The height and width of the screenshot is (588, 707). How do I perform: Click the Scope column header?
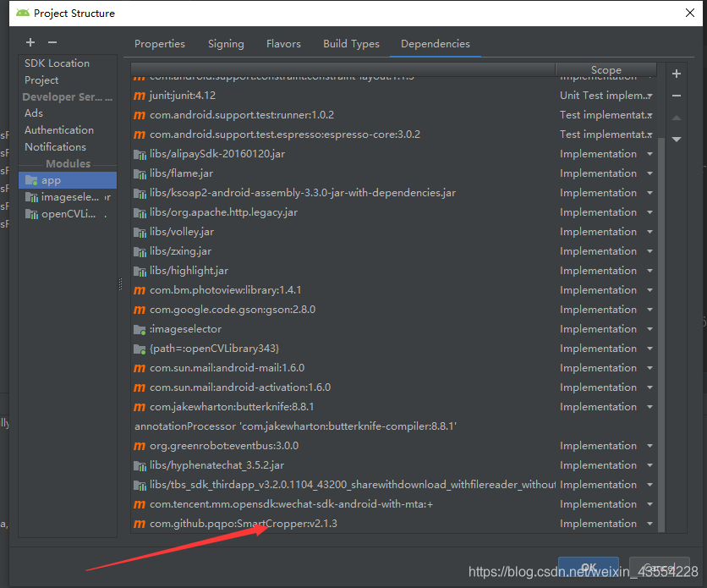pyautogui.click(x=606, y=70)
